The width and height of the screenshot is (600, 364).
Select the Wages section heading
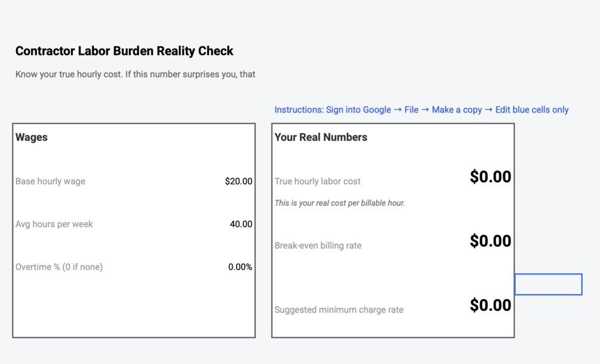pyautogui.click(x=32, y=137)
